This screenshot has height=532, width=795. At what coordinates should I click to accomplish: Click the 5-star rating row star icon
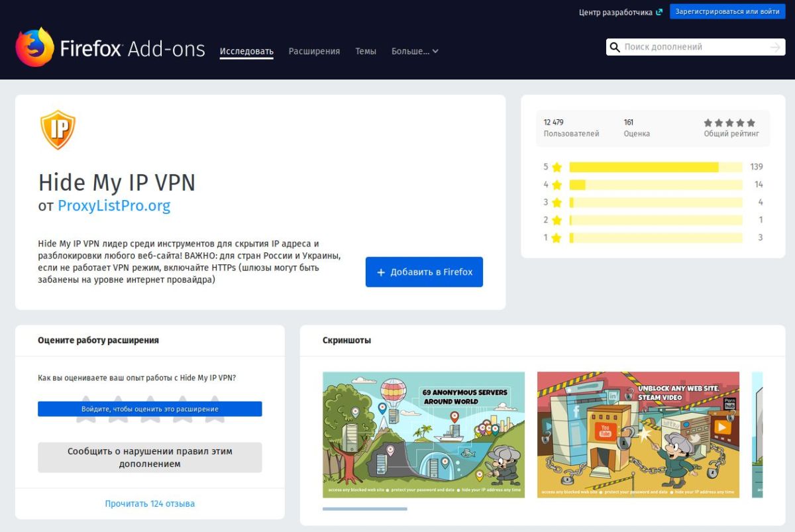[556, 167]
